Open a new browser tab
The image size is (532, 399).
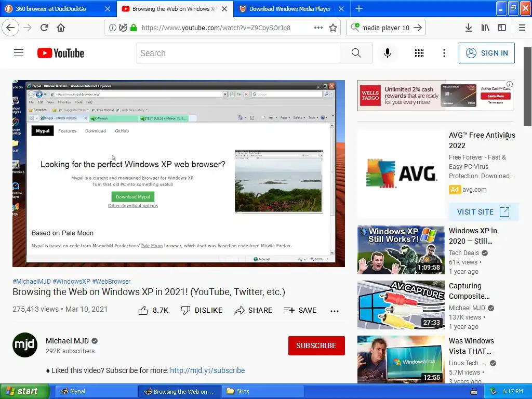click(358, 8)
